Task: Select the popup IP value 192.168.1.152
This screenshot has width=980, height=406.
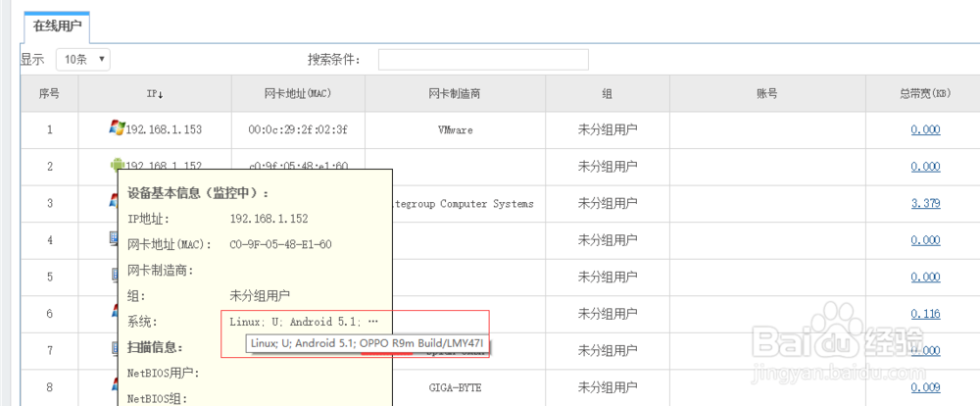Action: point(269,219)
